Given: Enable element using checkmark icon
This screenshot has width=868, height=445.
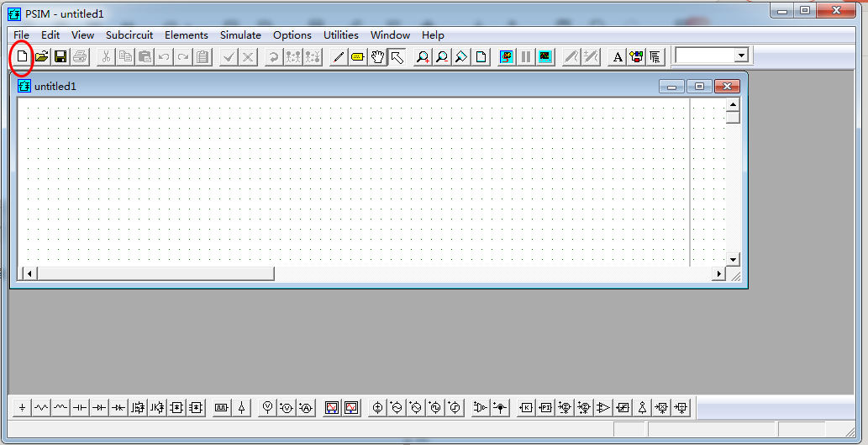Looking at the screenshot, I should coord(229,56).
